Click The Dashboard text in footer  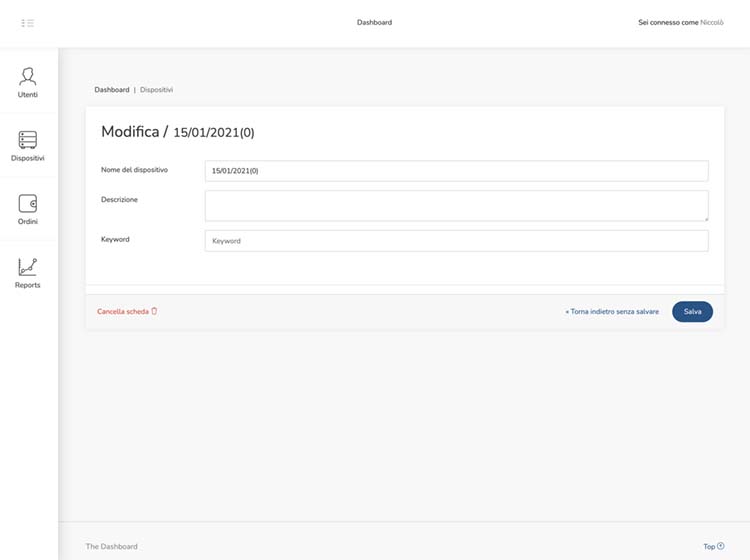pyautogui.click(x=112, y=547)
